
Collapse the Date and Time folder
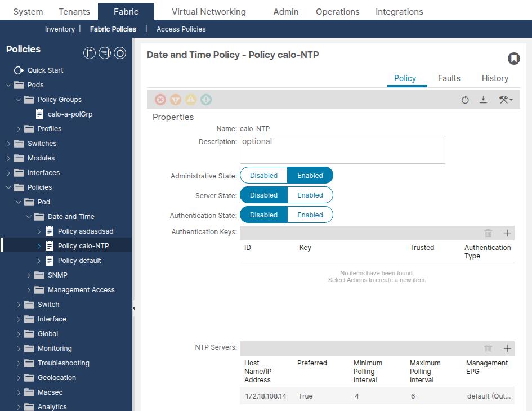(x=29, y=216)
